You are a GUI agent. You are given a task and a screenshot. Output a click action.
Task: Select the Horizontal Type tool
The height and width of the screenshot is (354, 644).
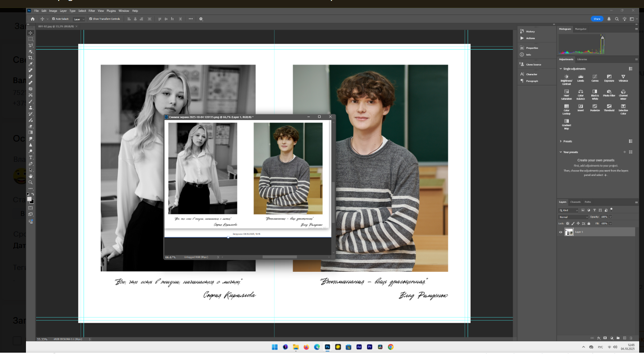point(31,157)
